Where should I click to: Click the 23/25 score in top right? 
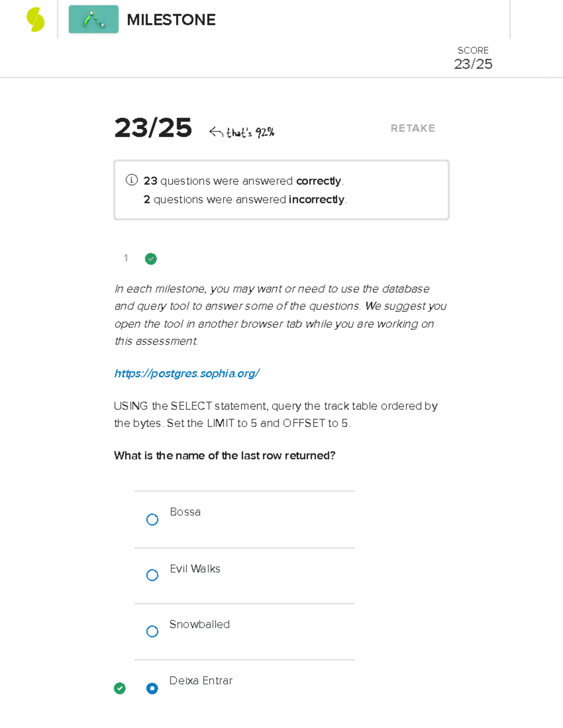pos(473,64)
